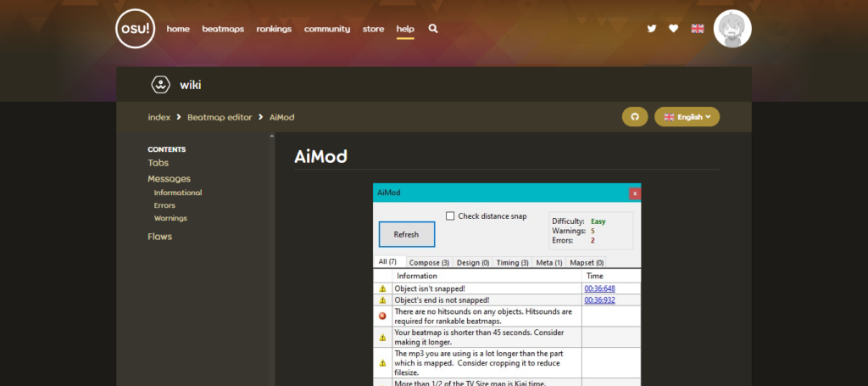This screenshot has height=386, width=868.
Task: Click the Warnings count 5
Action: click(593, 231)
